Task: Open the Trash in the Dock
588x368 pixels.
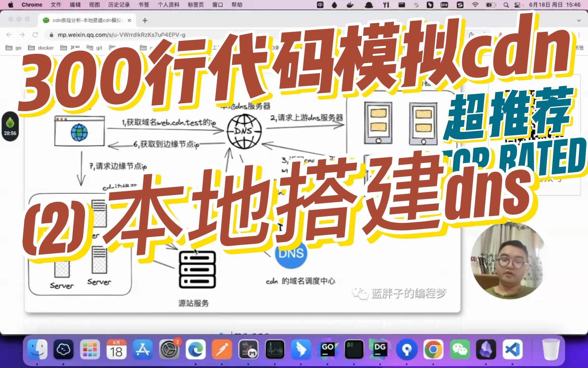Action: coord(551,349)
